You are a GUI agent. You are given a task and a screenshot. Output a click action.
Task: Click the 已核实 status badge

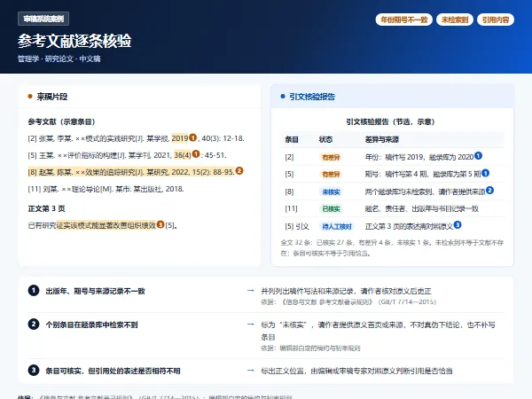331,208
